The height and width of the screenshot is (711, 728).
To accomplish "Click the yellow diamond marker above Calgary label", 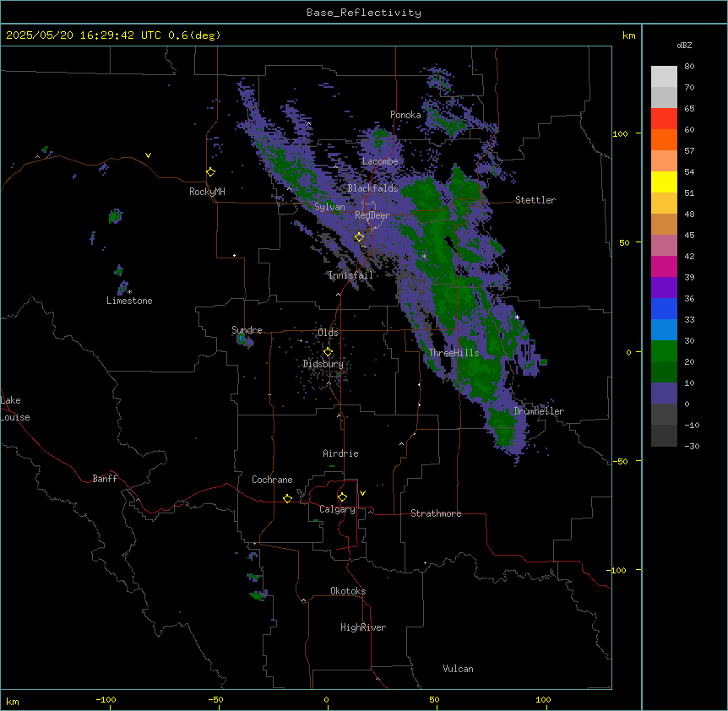I will tap(342, 497).
